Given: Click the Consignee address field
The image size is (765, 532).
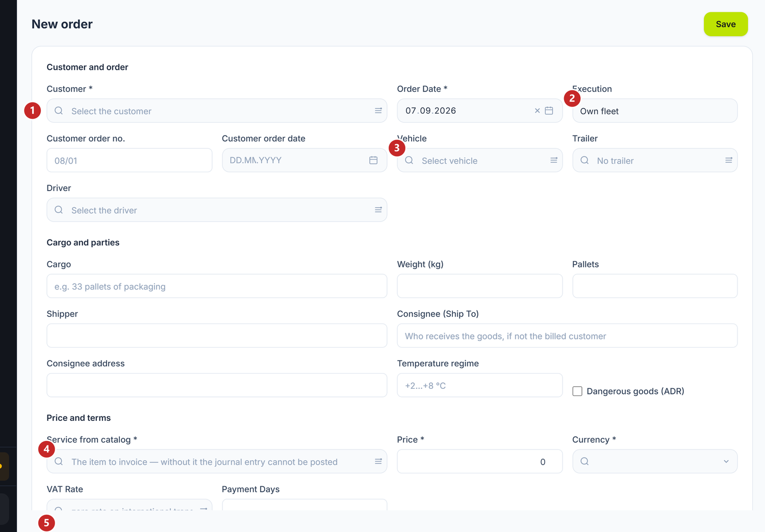Looking at the screenshot, I should click(x=217, y=385).
